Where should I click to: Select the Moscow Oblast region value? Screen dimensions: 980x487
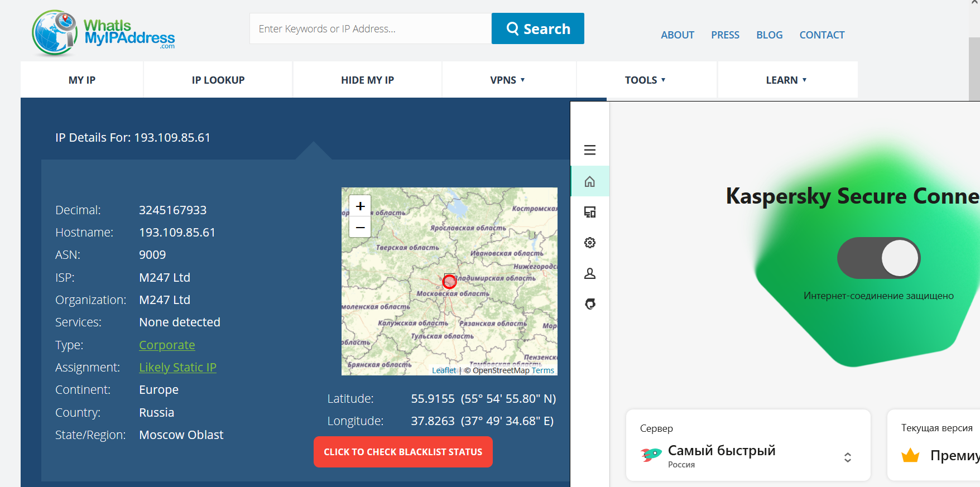click(181, 435)
